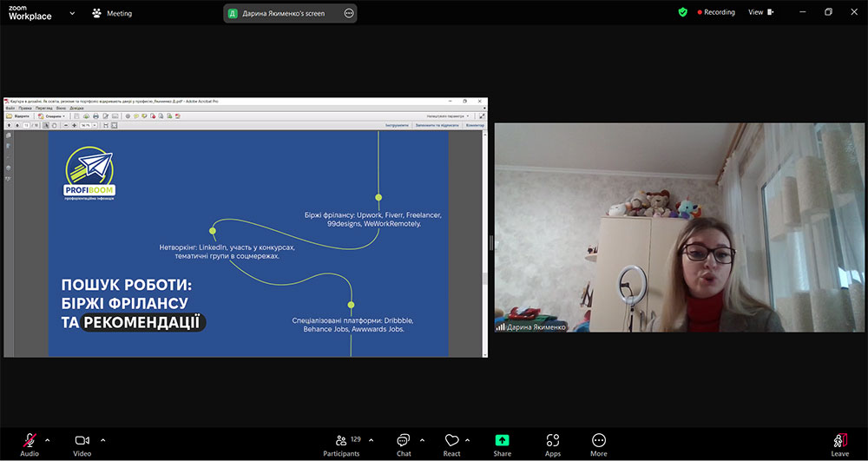Click the zoom in plus in Acrobat
The height and width of the screenshot is (461, 868).
[x=74, y=126]
